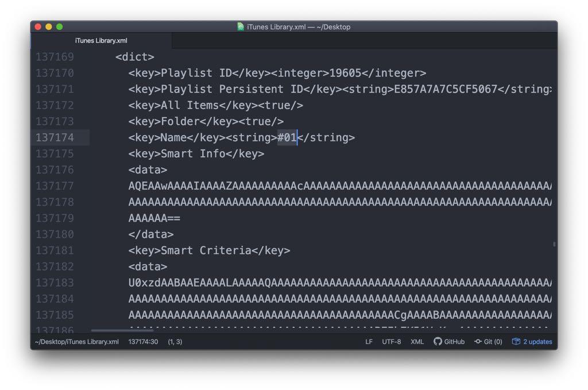
Task: Click the package updates box icon
Action: pos(516,342)
